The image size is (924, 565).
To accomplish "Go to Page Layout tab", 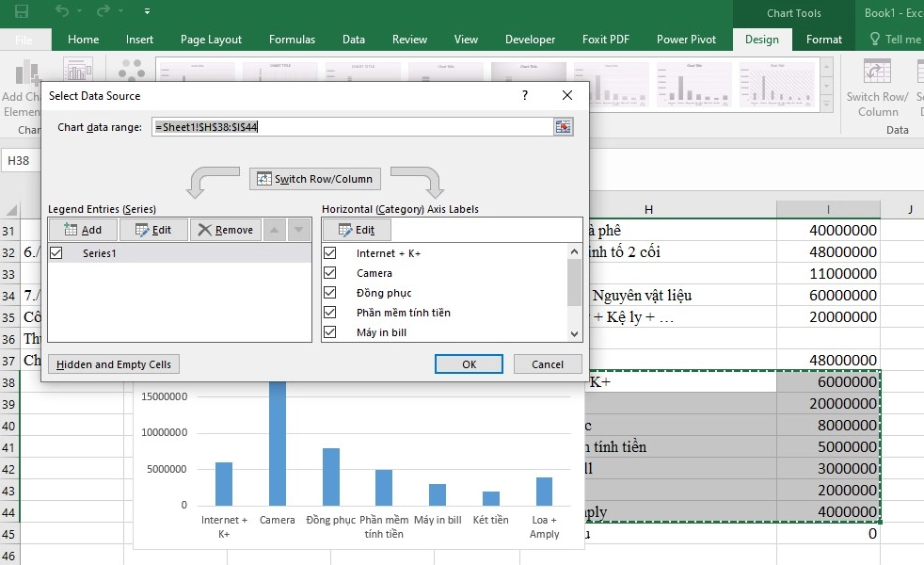I will [x=211, y=40].
